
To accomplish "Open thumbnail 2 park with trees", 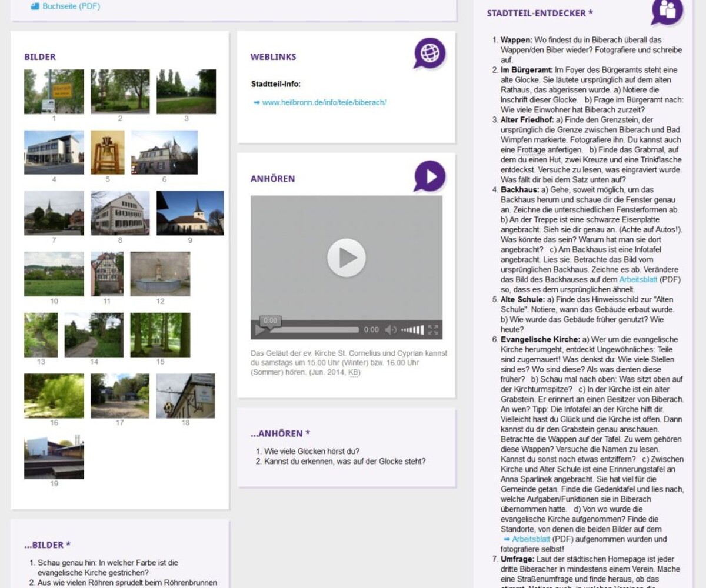I will coord(120,92).
